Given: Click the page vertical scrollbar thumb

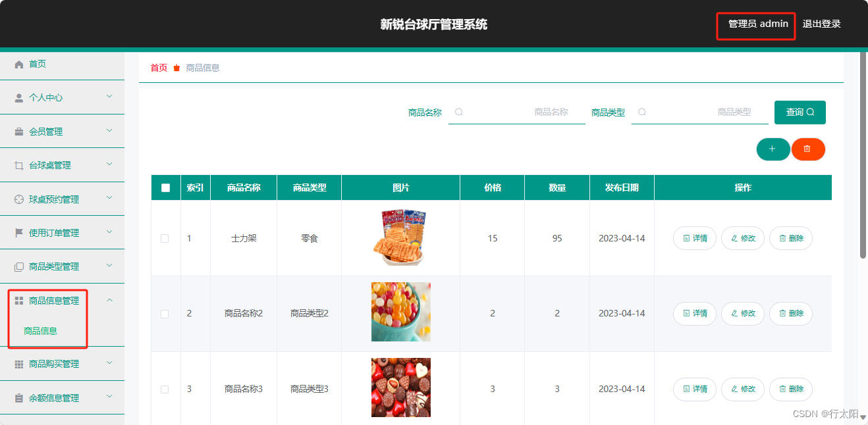Looking at the screenshot, I should pyautogui.click(x=863, y=155).
